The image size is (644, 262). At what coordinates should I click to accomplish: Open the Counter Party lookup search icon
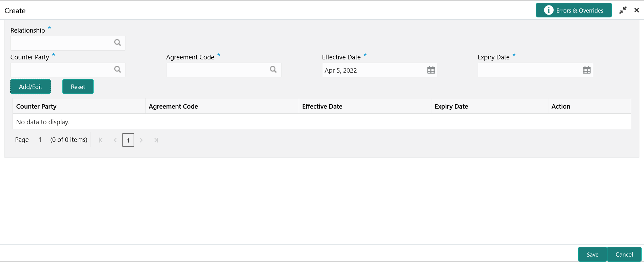[x=117, y=70]
